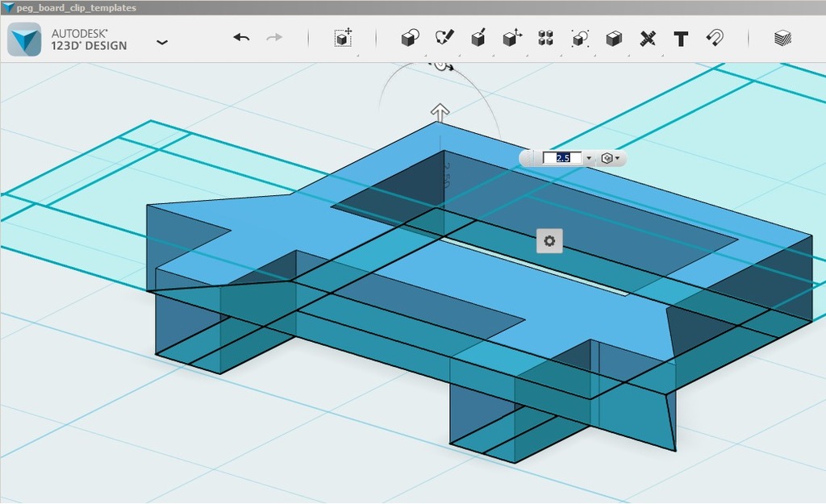
Task: Click the extrude distance field showing 2.5
Action: tap(562, 158)
